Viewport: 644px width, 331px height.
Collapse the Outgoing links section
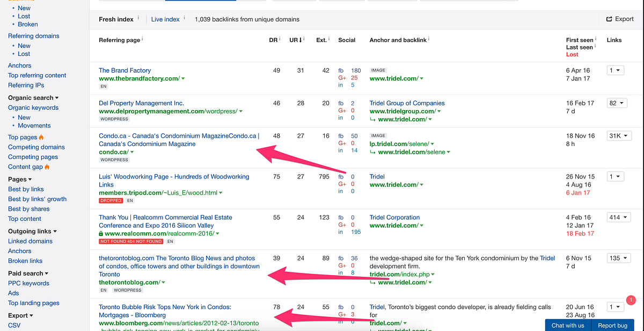32,231
